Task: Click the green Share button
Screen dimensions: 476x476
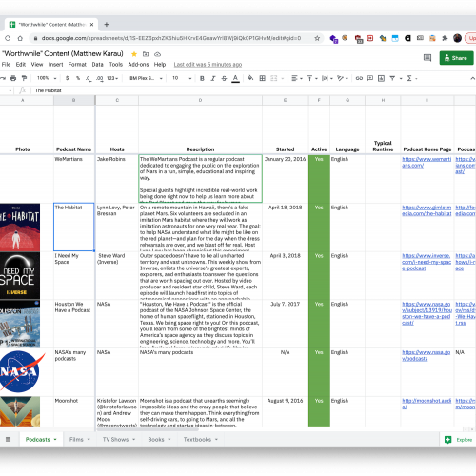Action: click(x=456, y=58)
